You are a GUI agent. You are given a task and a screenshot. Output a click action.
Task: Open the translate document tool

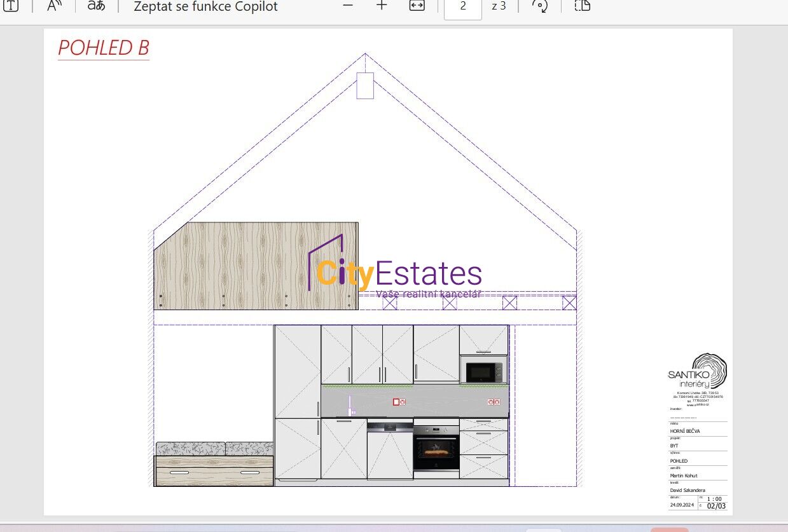pyautogui.click(x=96, y=6)
